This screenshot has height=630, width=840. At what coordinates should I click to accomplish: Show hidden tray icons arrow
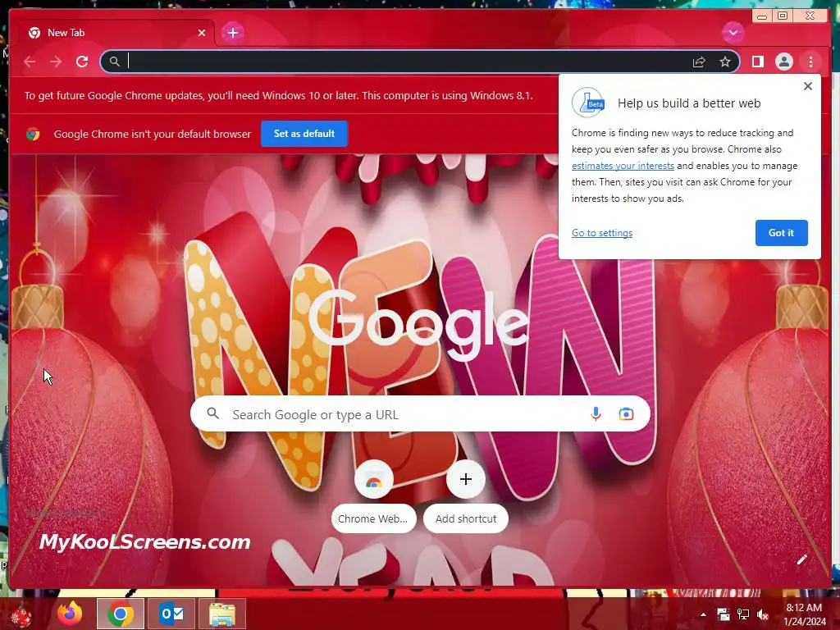(703, 614)
